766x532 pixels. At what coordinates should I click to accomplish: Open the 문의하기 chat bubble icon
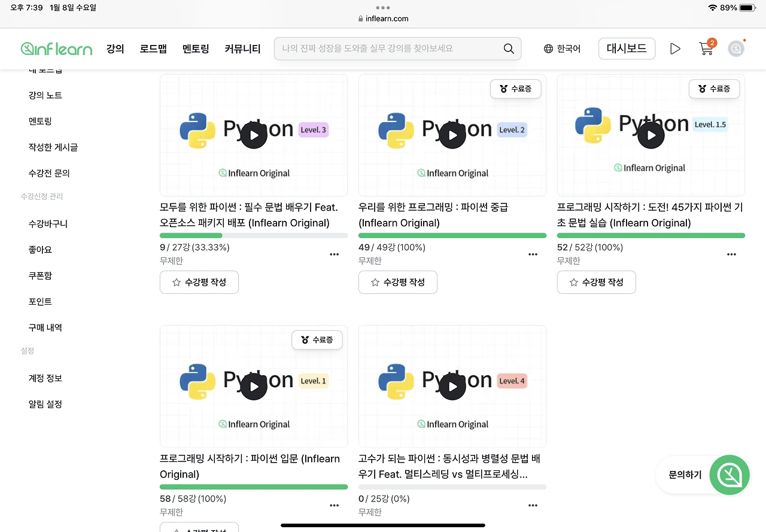click(x=729, y=475)
